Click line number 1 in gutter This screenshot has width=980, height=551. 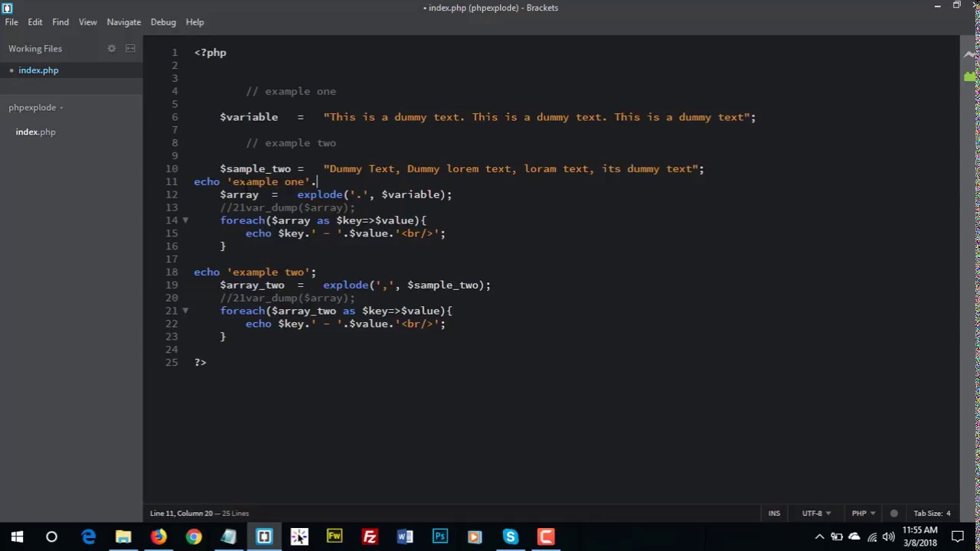click(x=175, y=53)
